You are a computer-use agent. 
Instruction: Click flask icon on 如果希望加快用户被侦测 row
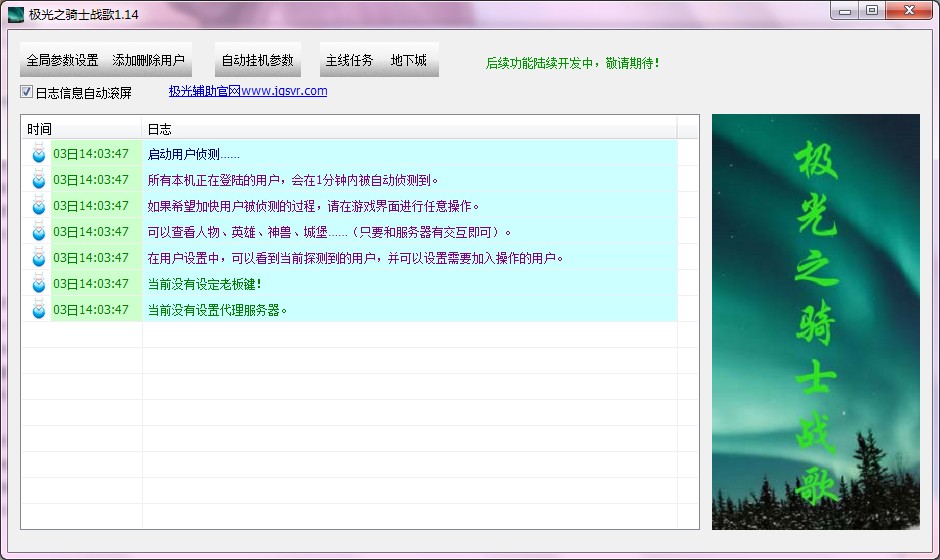pyautogui.click(x=39, y=206)
